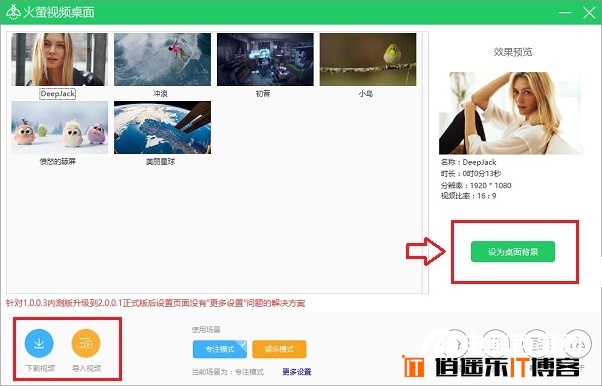Open the orange import video icon

[86, 343]
